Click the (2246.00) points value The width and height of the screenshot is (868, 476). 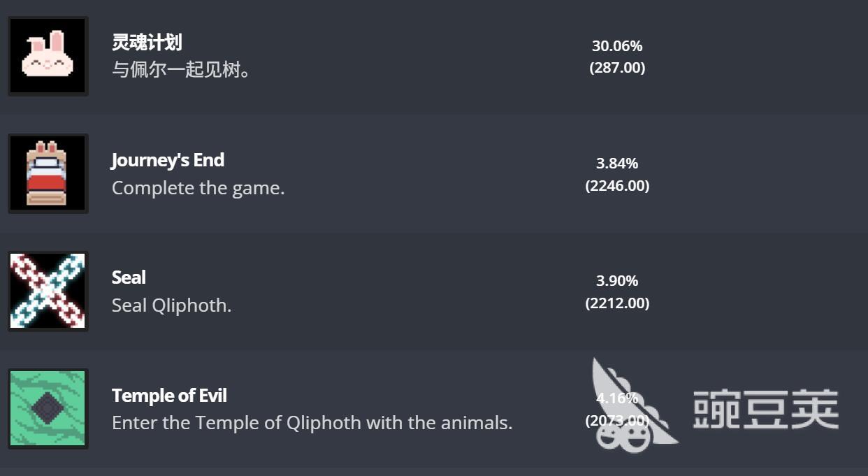point(617,186)
